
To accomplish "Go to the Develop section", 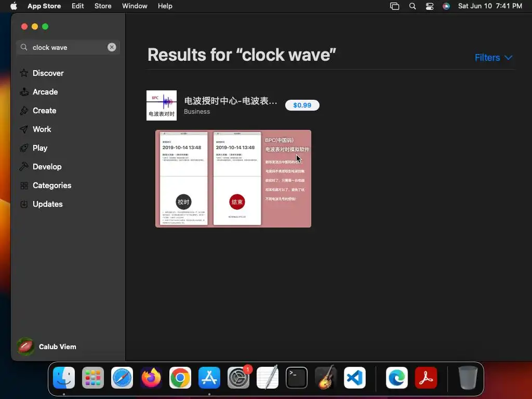I will click(47, 167).
